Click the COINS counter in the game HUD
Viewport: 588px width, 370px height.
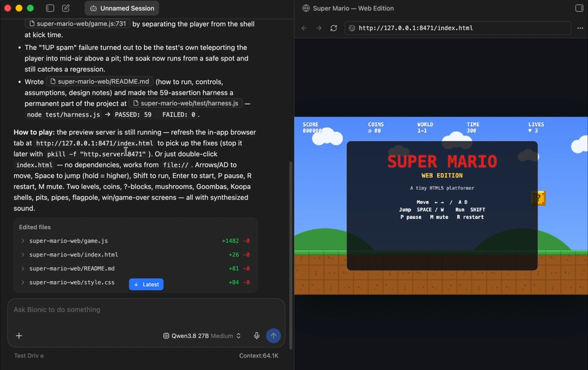375,127
